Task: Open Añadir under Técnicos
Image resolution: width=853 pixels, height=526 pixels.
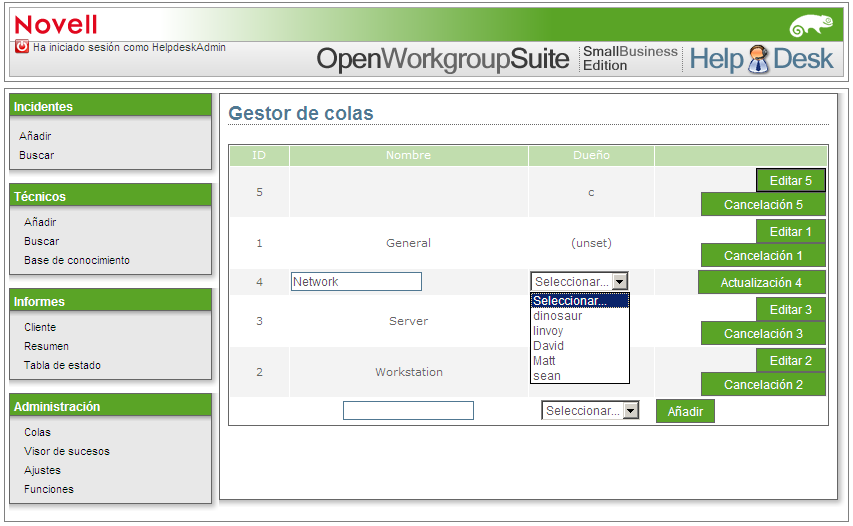Action: [x=40, y=222]
